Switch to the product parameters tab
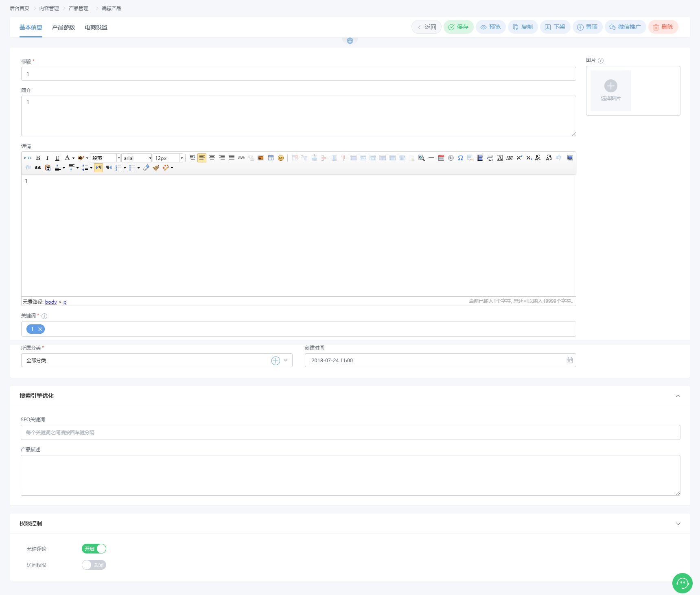700x595 pixels. tap(63, 27)
